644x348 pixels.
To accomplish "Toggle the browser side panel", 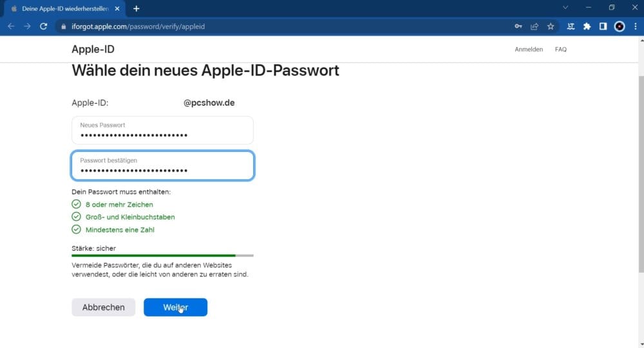I will (x=603, y=26).
